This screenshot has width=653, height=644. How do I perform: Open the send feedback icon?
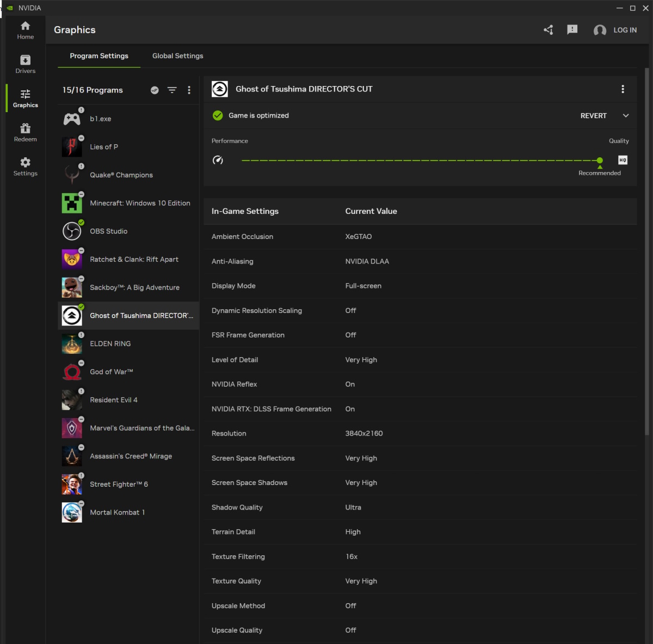(572, 30)
